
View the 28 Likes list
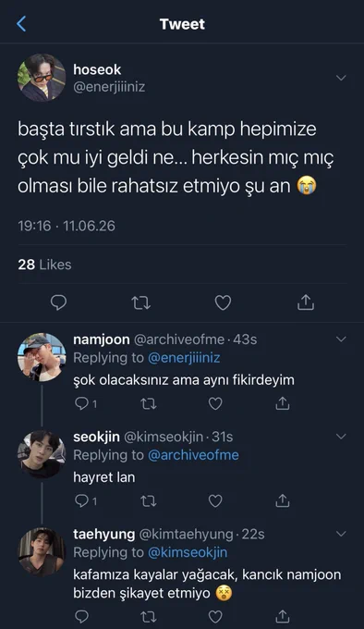click(44, 265)
